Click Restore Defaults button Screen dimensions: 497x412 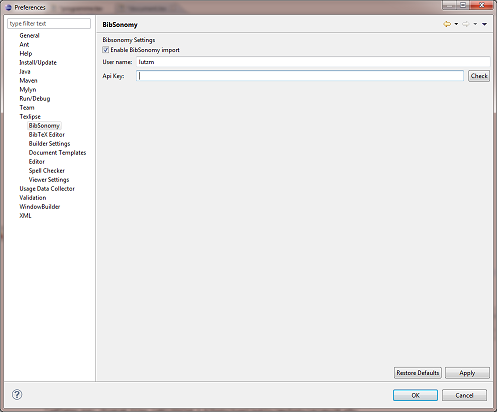pyautogui.click(x=418, y=373)
